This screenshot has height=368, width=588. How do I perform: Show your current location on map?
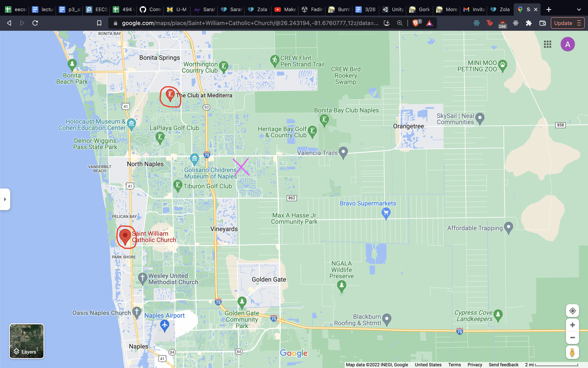[x=572, y=311]
